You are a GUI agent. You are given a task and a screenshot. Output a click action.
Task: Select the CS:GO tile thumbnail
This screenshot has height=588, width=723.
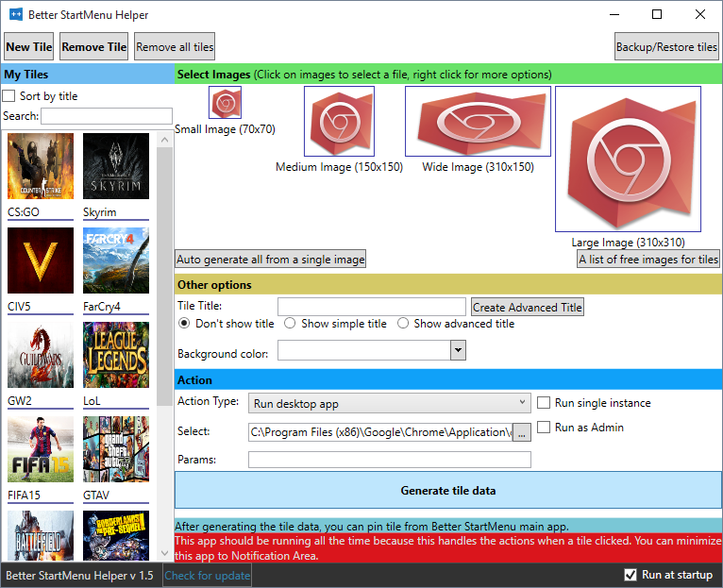pos(41,166)
